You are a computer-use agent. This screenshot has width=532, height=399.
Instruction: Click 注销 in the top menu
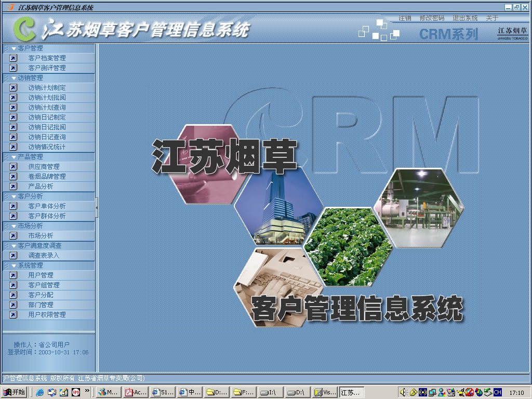coord(404,18)
